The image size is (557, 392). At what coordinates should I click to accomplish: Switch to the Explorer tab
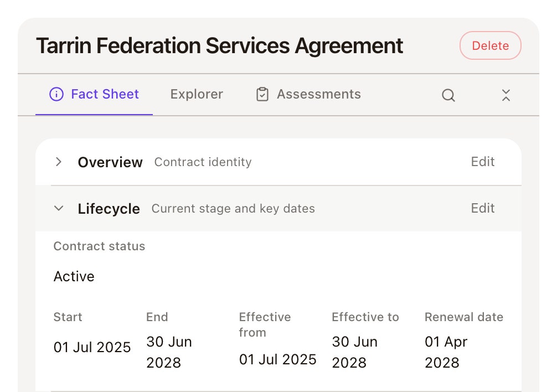pos(197,94)
